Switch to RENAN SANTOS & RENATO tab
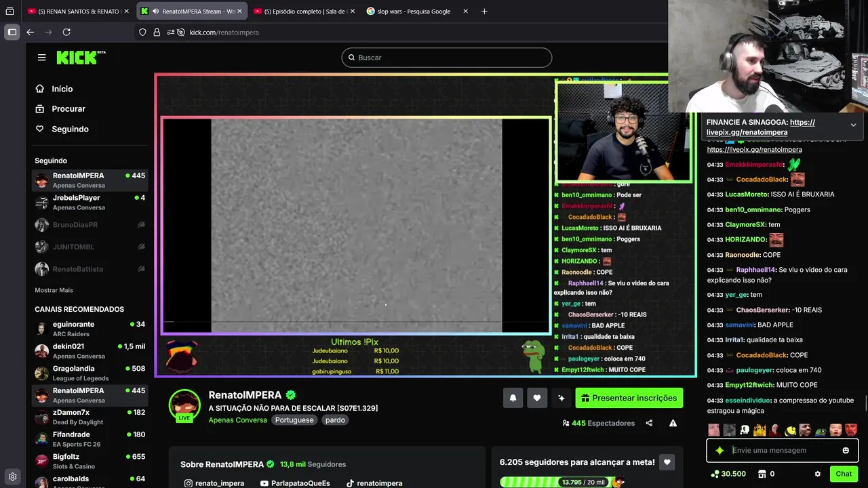This screenshot has height=488, width=868. [x=77, y=11]
